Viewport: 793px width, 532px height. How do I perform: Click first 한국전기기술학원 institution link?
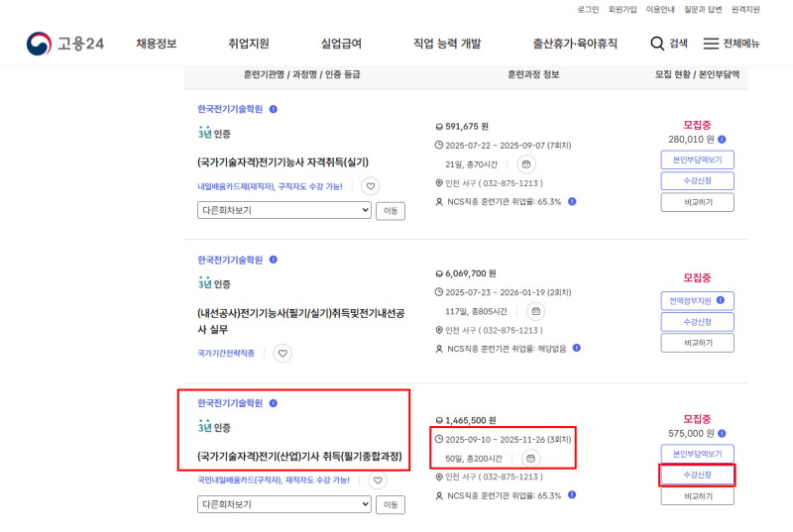230,109
